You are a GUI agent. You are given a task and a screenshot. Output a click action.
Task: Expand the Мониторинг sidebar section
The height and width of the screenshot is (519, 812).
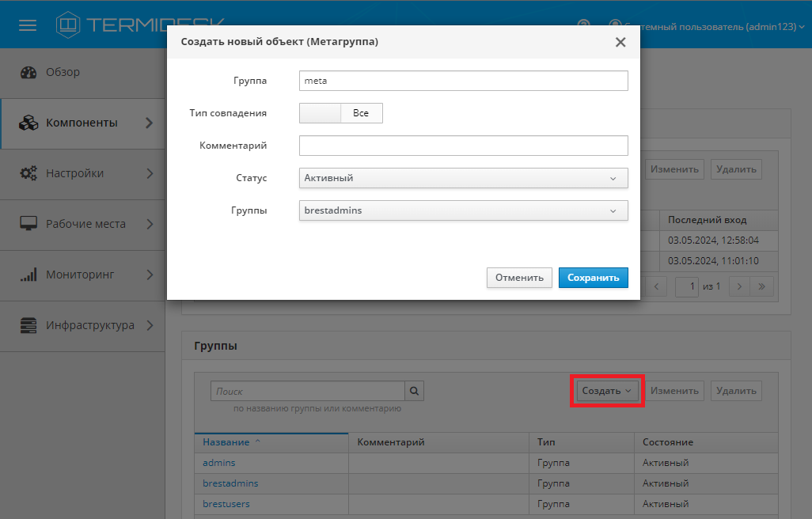[x=149, y=275]
